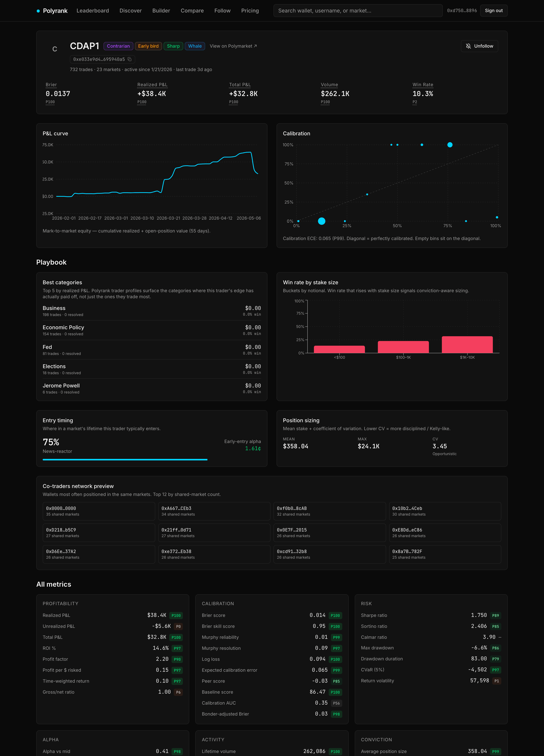
Task: Click the wallet address 0xe033e9d4…695940a5
Action: (x=99, y=59)
